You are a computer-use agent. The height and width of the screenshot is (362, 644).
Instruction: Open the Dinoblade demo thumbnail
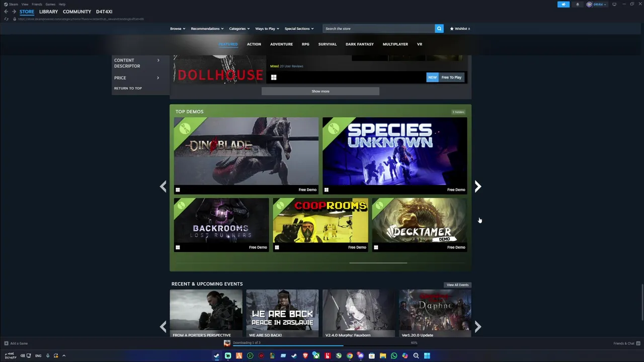click(x=246, y=151)
